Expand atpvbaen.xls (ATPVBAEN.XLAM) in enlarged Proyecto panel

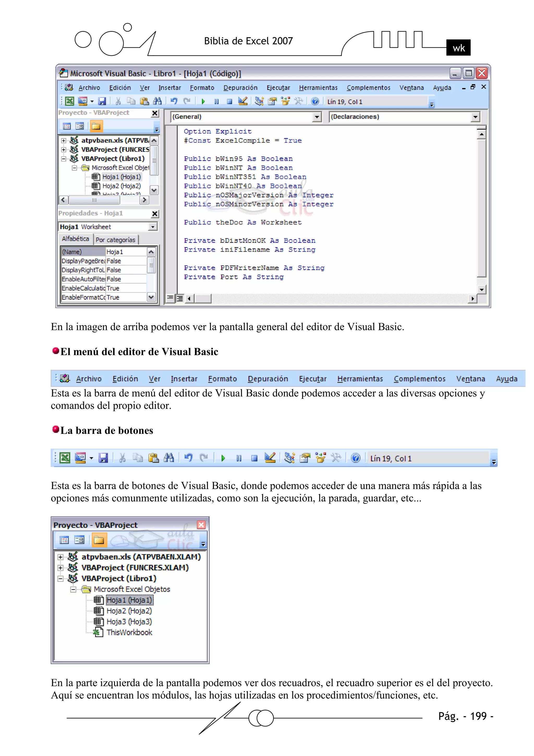[60, 557]
